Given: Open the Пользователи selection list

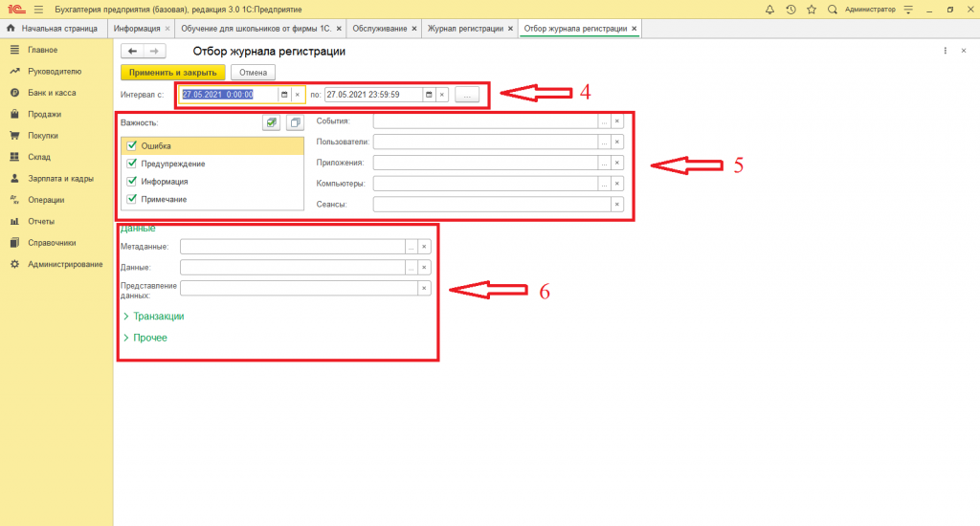Looking at the screenshot, I should [604, 142].
